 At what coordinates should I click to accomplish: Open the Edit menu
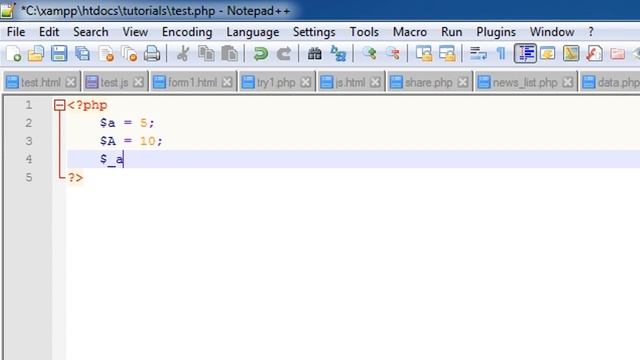[x=49, y=32]
